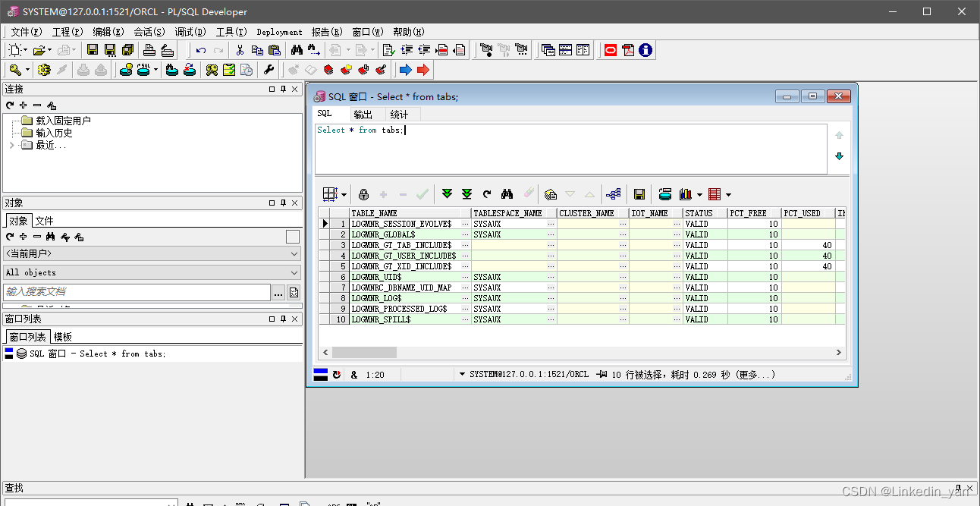This screenshot has width=980, height=506.
Task: Click the lock Edit data icon in grid toolbar
Action: [363, 194]
